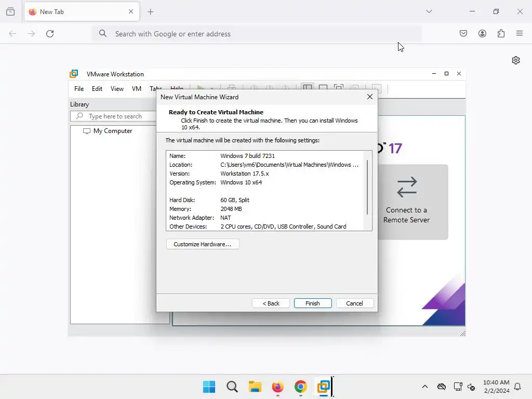Toggle the VMware show library toolbar icon

pyautogui.click(x=308, y=87)
